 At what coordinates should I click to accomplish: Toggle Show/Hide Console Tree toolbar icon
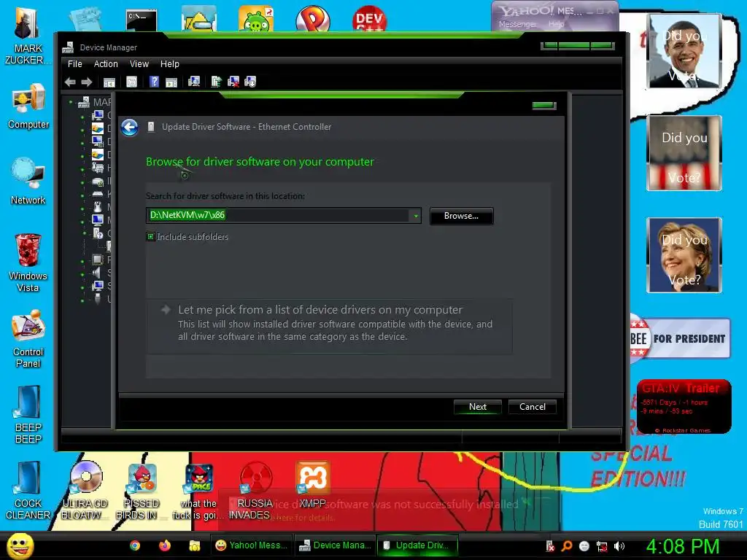pyautogui.click(x=109, y=82)
